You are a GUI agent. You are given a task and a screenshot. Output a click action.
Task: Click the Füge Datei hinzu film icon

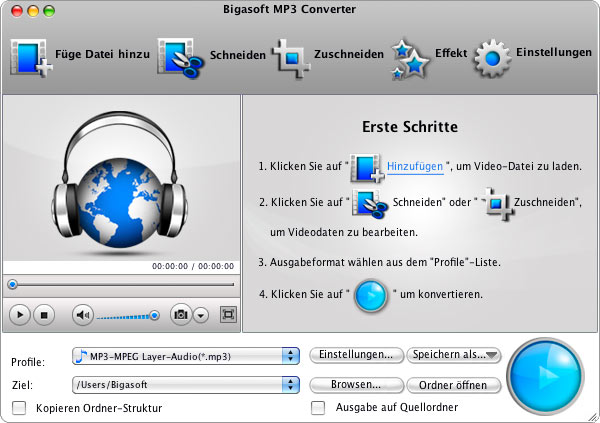(31, 58)
